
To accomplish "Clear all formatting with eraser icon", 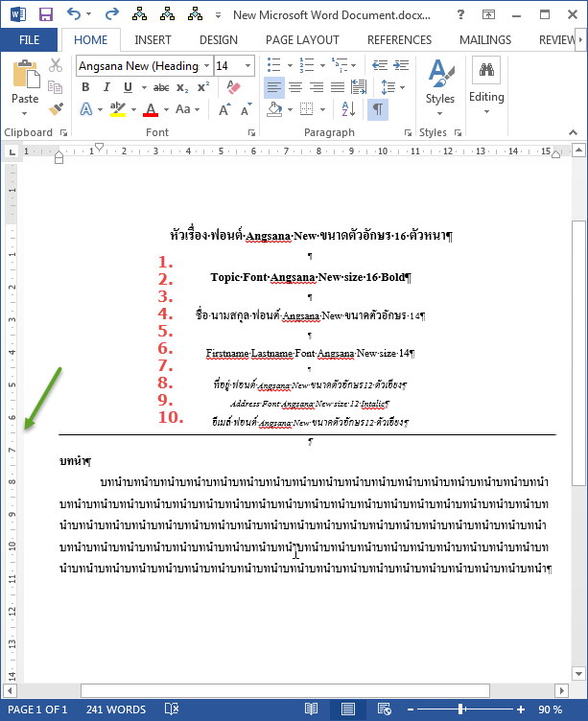I will pos(233,87).
